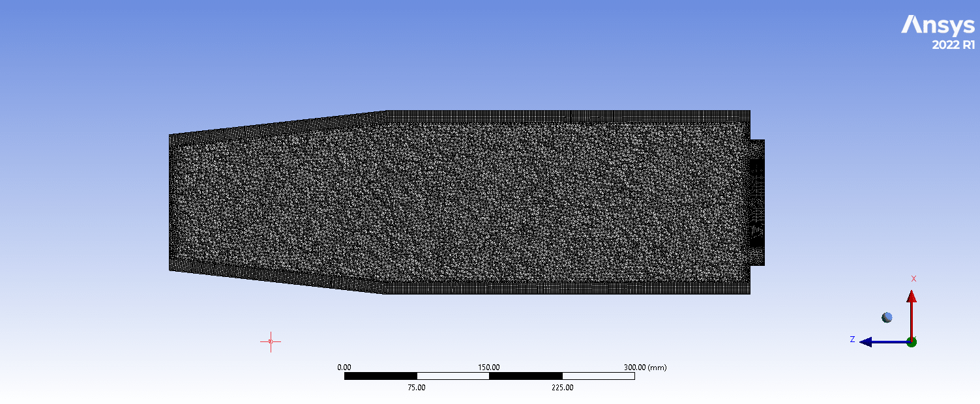Click the Ansys logo in the corner
Image resolution: width=980 pixels, height=404 pixels.
(x=938, y=25)
